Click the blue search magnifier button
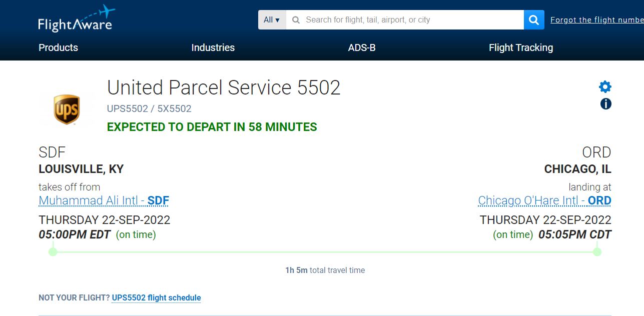This screenshot has height=316, width=644. pos(534,20)
